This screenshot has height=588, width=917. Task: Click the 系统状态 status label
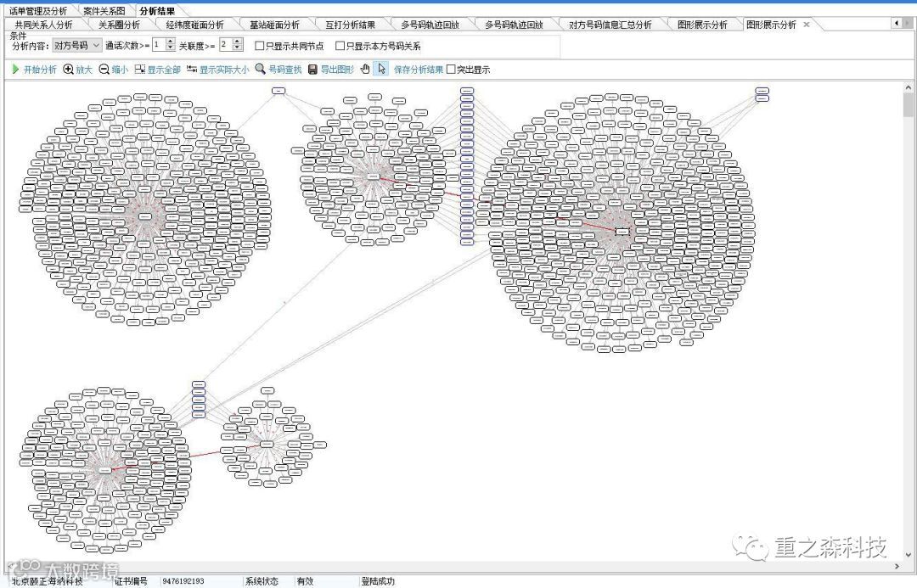[262, 581]
